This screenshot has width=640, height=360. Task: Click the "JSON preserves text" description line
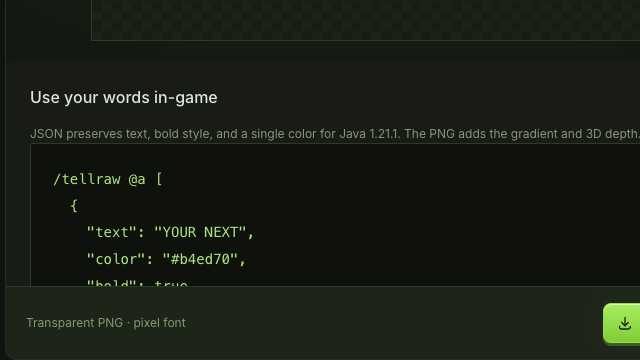(335, 134)
